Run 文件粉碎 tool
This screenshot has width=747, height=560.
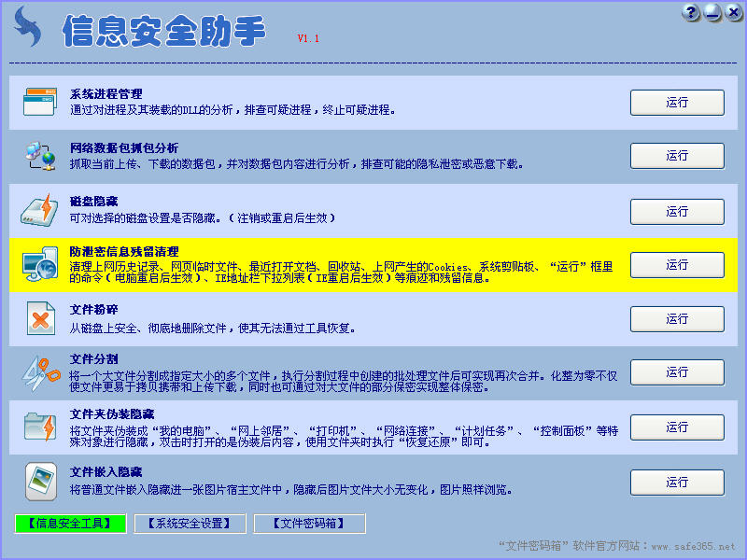pyautogui.click(x=677, y=318)
